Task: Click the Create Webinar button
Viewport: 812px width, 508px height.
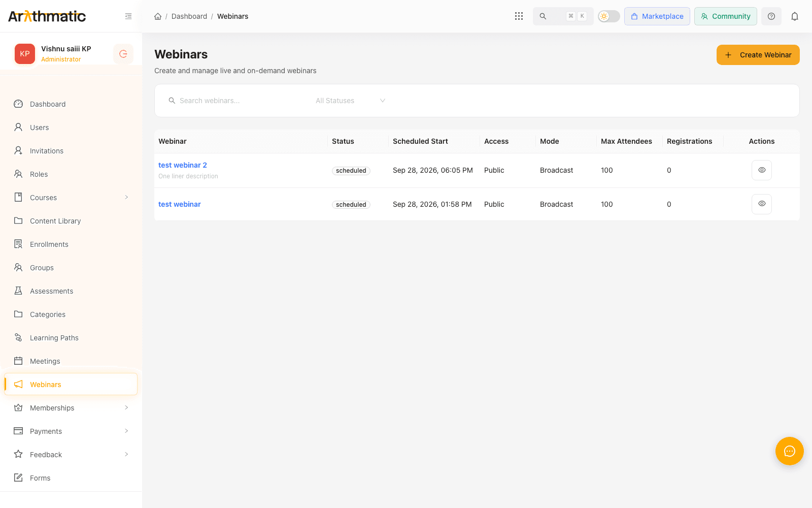Action: click(x=758, y=55)
